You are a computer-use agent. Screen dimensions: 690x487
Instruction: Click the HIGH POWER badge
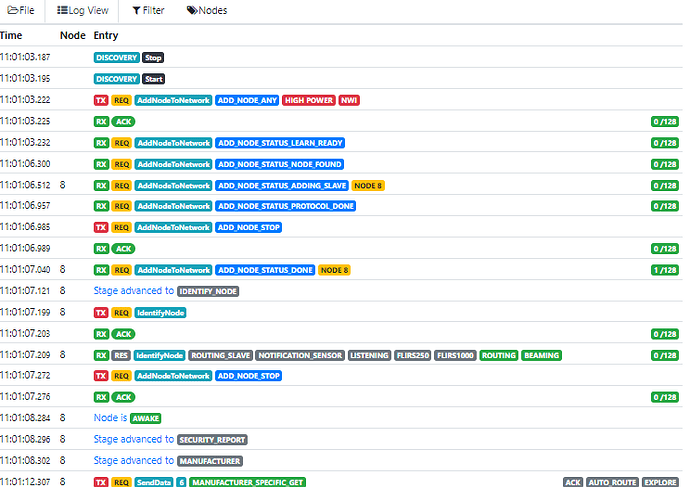tap(309, 100)
